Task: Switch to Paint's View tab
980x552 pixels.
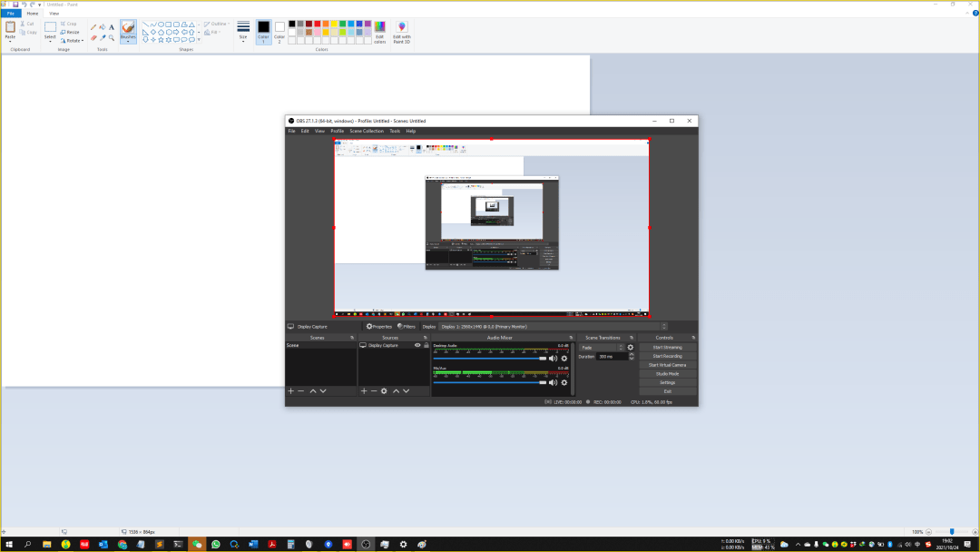Action: pos(53,13)
